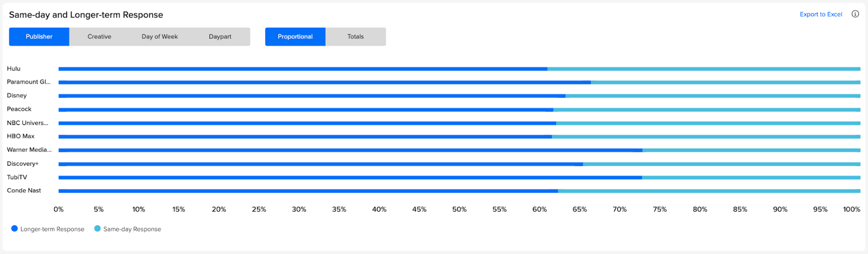Viewport: 868px width, 254px height.
Task: Click the Paramount Gl... truncated label
Action: (29, 82)
